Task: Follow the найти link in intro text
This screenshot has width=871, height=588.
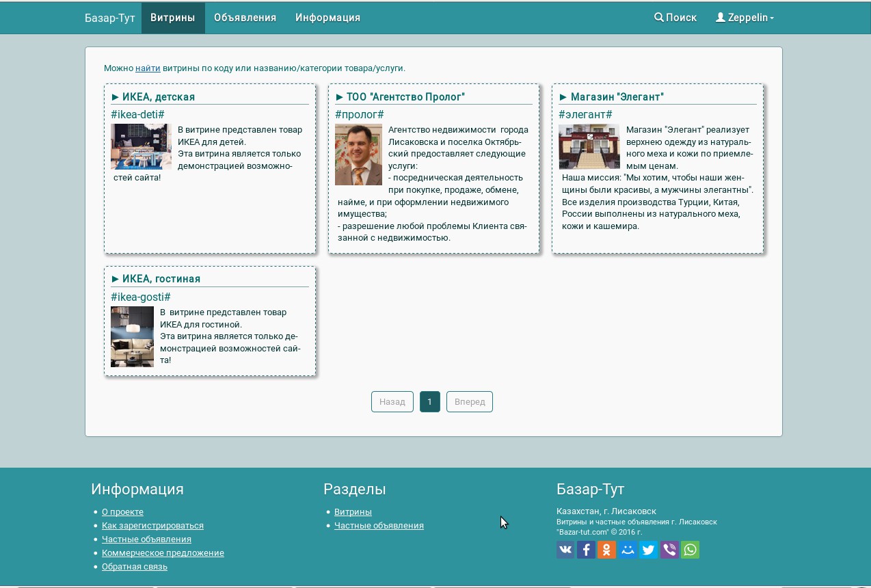Action: pos(148,68)
